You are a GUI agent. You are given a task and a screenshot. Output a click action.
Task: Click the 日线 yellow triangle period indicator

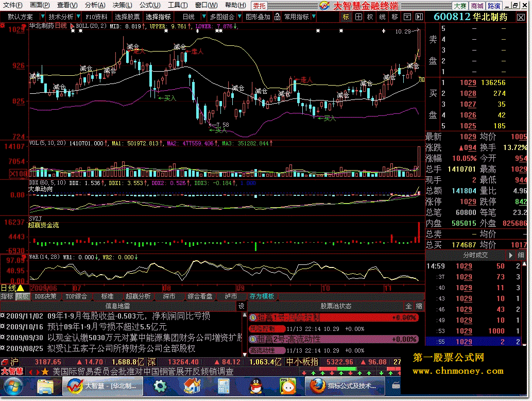21,288
